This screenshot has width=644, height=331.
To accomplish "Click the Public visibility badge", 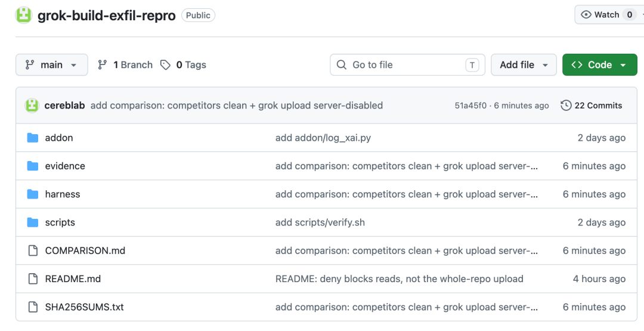I will click(x=198, y=15).
